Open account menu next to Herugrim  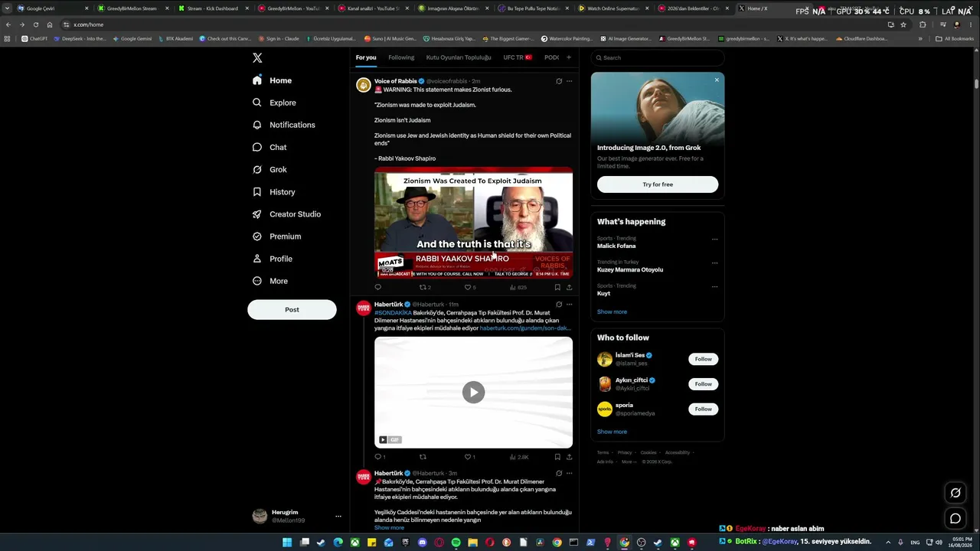(338, 517)
